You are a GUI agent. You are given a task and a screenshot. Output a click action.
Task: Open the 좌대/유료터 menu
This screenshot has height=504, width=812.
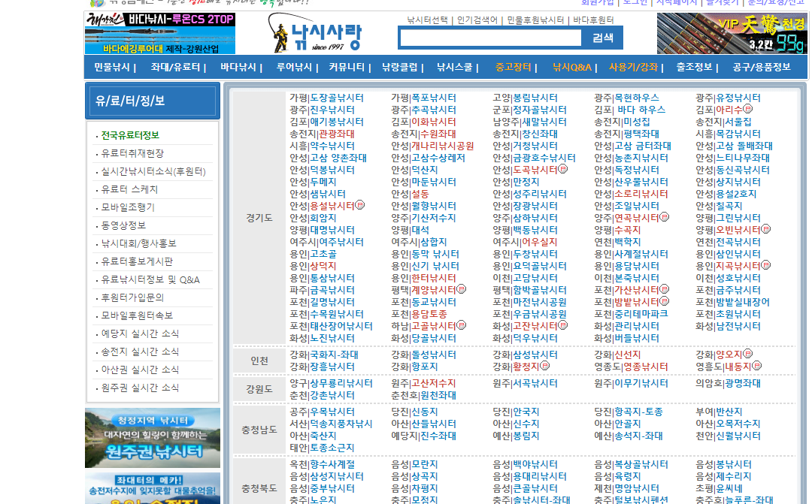coord(175,68)
